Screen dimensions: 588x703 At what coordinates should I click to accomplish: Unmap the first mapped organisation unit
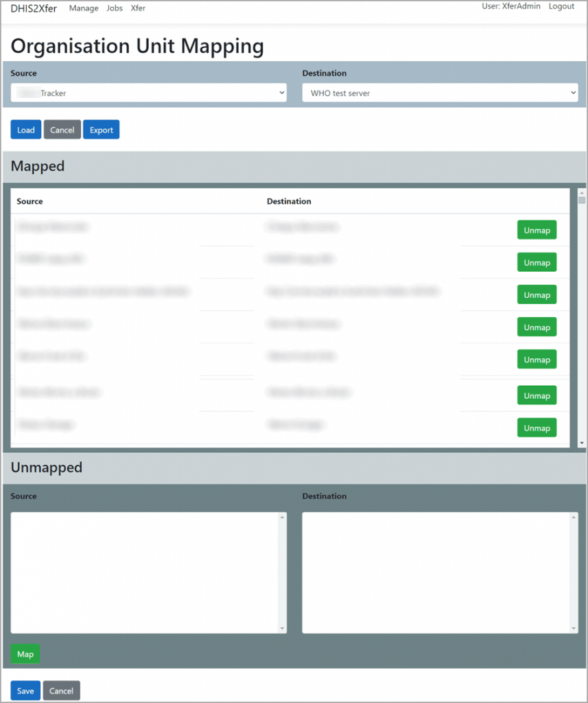coord(537,229)
